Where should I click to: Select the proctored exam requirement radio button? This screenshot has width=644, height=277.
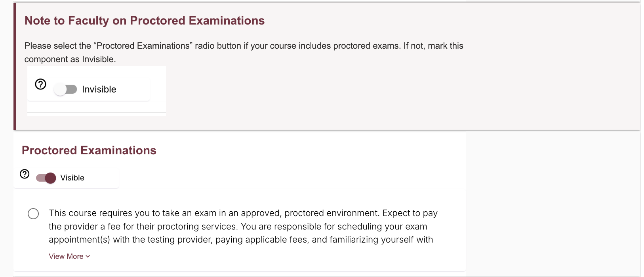(33, 214)
